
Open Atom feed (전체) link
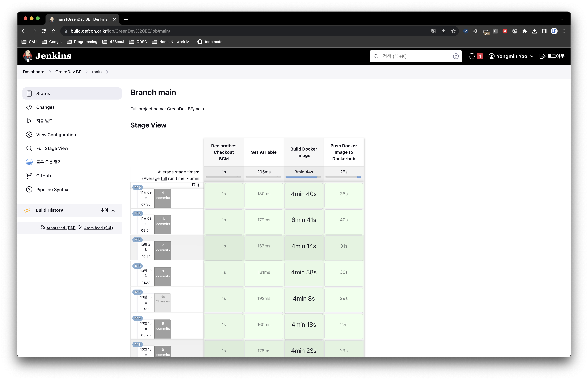[61, 228]
